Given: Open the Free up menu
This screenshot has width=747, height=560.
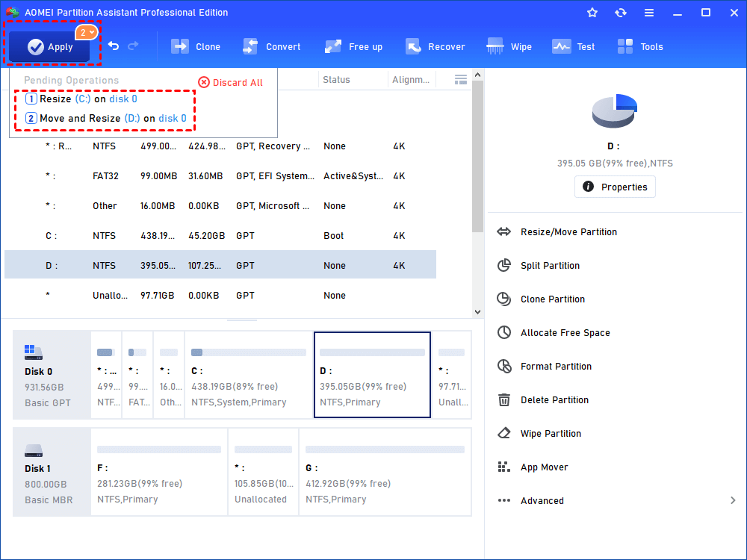Looking at the screenshot, I should point(353,46).
